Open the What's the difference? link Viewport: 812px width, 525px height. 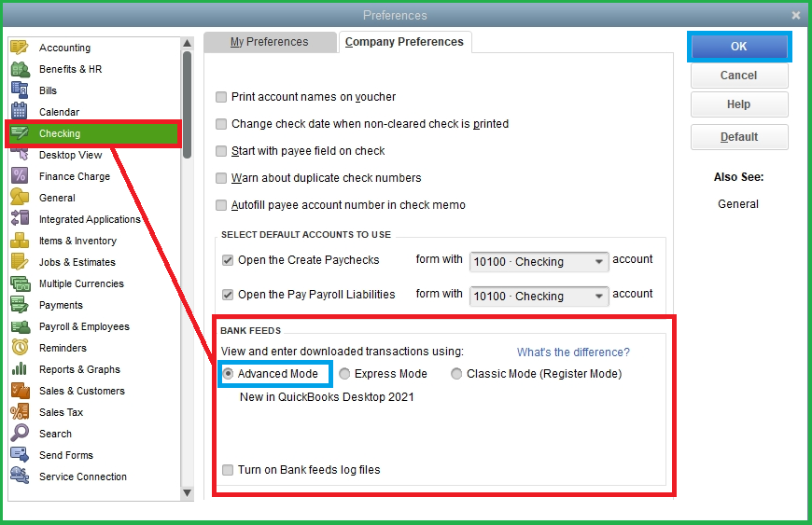tap(573, 352)
